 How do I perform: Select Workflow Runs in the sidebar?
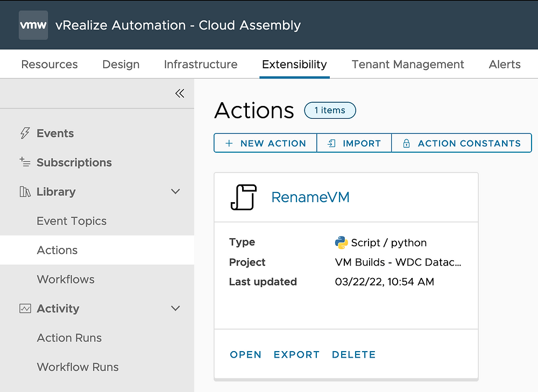[77, 367]
